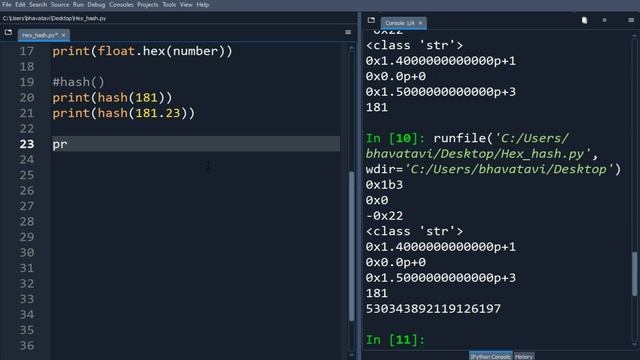Place cursor in print(float.hex(number)) line

coord(142,51)
